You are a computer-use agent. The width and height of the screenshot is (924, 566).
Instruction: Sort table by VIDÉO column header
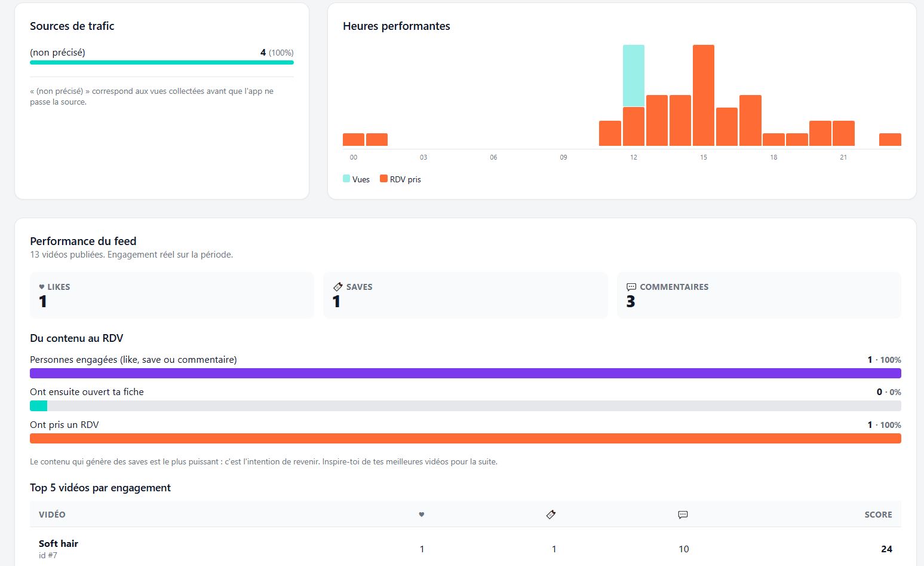point(52,515)
